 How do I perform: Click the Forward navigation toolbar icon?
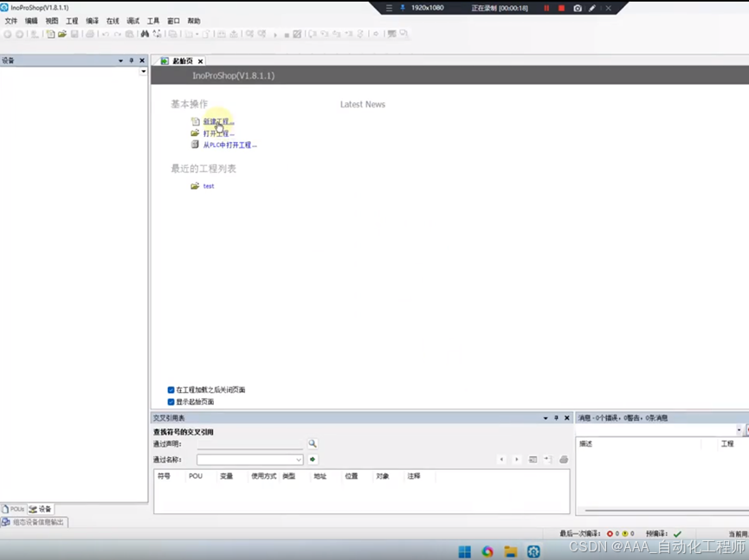click(20, 34)
